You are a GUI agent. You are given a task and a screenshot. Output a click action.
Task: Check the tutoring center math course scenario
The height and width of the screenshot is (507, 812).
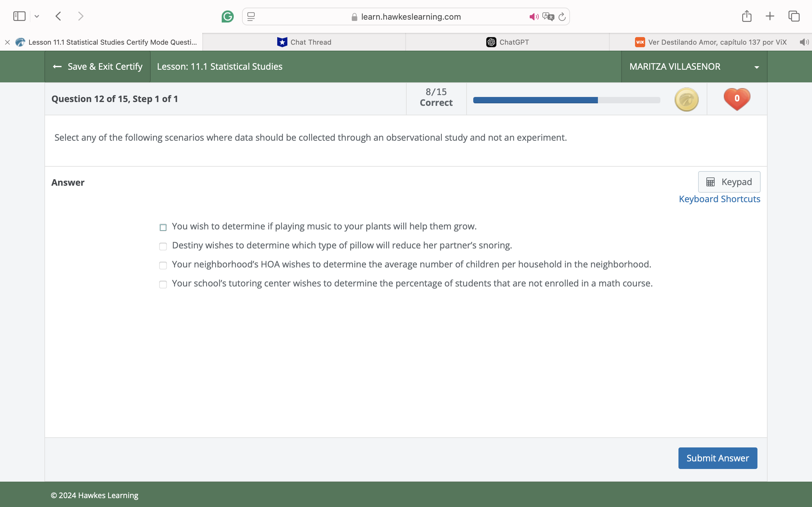[x=163, y=284]
